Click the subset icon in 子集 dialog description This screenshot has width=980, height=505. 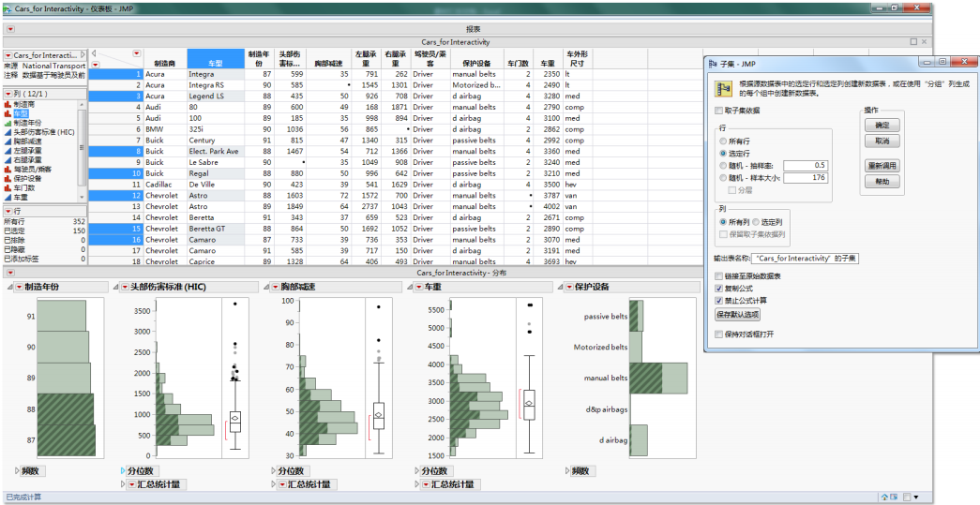pyautogui.click(x=723, y=89)
